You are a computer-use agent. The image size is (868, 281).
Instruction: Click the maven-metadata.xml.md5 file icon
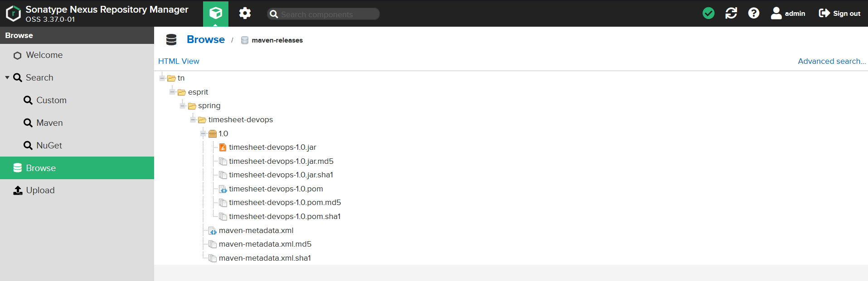(213, 244)
